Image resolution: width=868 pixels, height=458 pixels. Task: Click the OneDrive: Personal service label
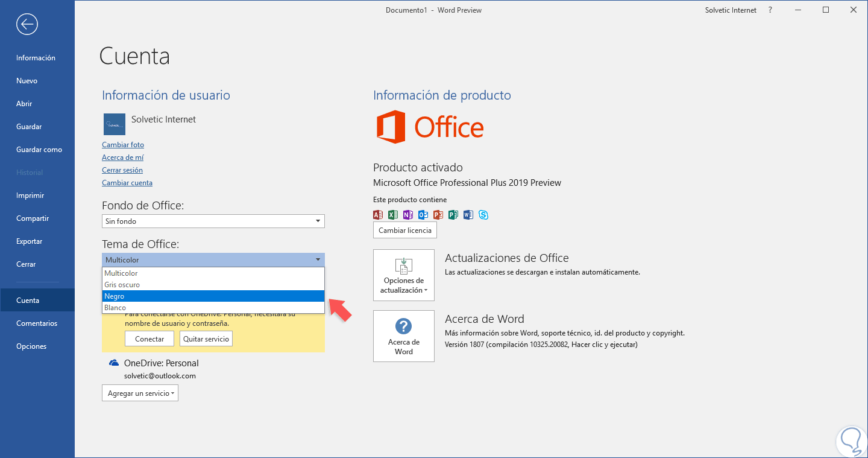coord(161,363)
